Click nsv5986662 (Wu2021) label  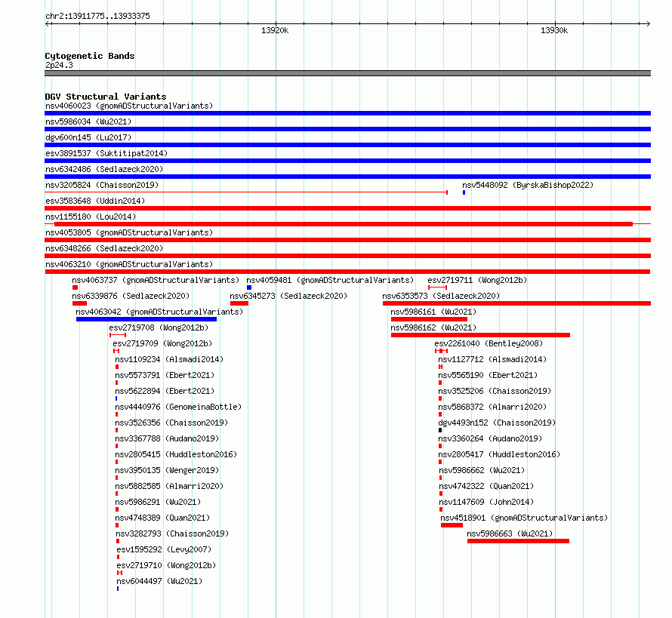(x=482, y=470)
